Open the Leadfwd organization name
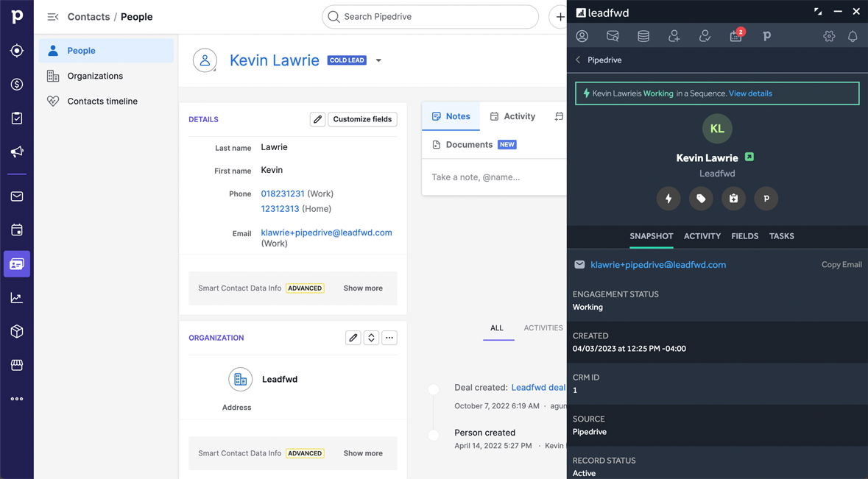Image resolution: width=868 pixels, height=479 pixels. coord(280,380)
